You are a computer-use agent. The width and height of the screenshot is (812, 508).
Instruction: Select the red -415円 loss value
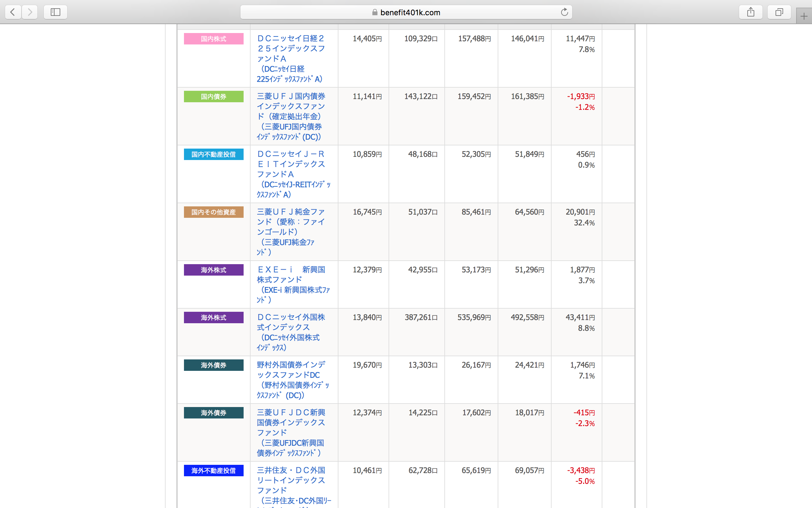[584, 412]
